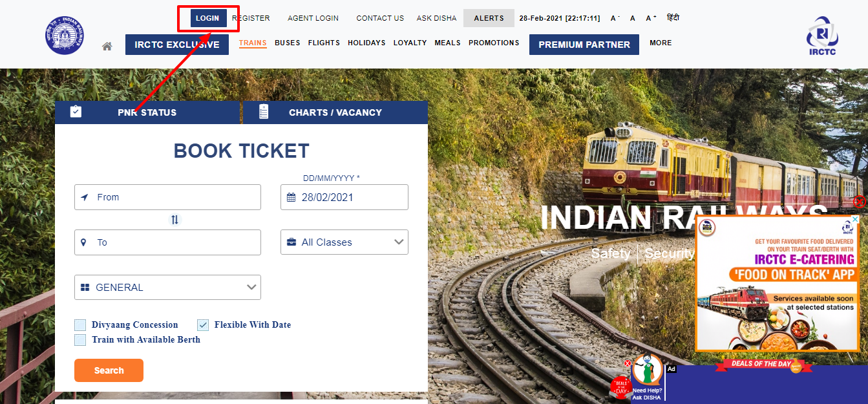Decrease font size with A- icon
This screenshot has height=404, width=868.
coord(615,18)
